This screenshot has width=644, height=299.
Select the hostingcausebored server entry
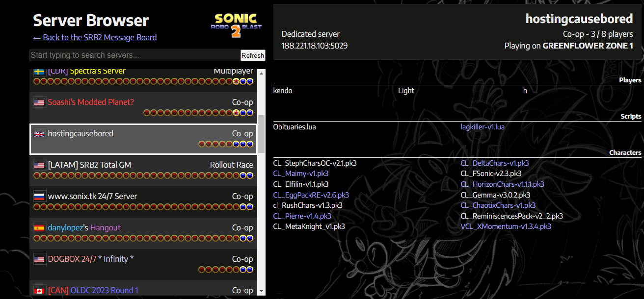143,139
